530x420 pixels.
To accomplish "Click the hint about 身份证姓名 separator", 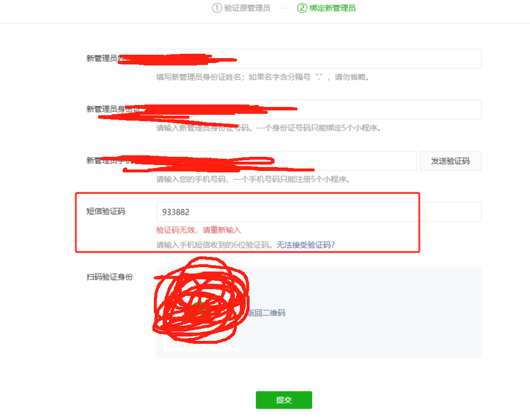I will click(263, 77).
